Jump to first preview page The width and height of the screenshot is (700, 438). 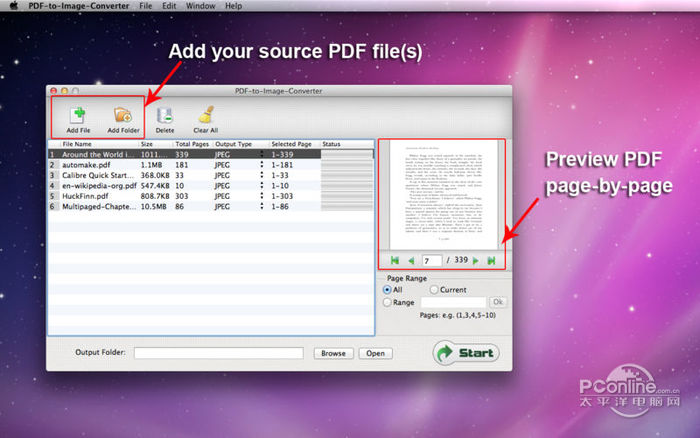[x=395, y=260]
